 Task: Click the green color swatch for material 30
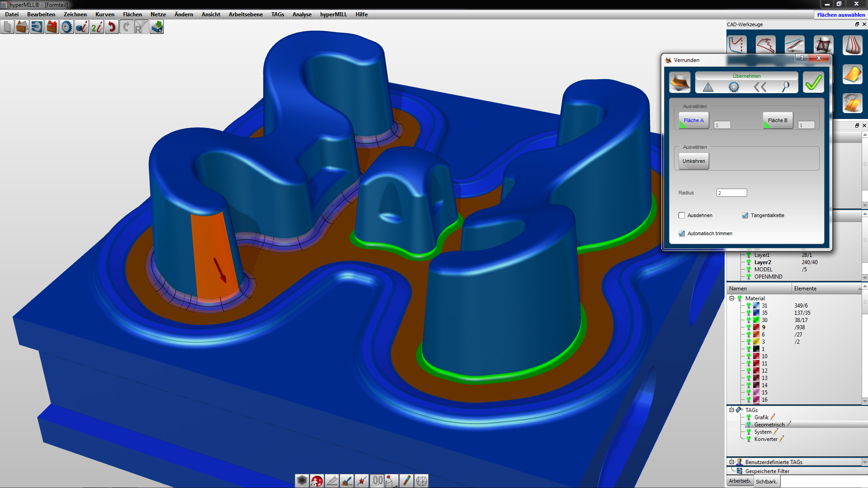pos(756,320)
